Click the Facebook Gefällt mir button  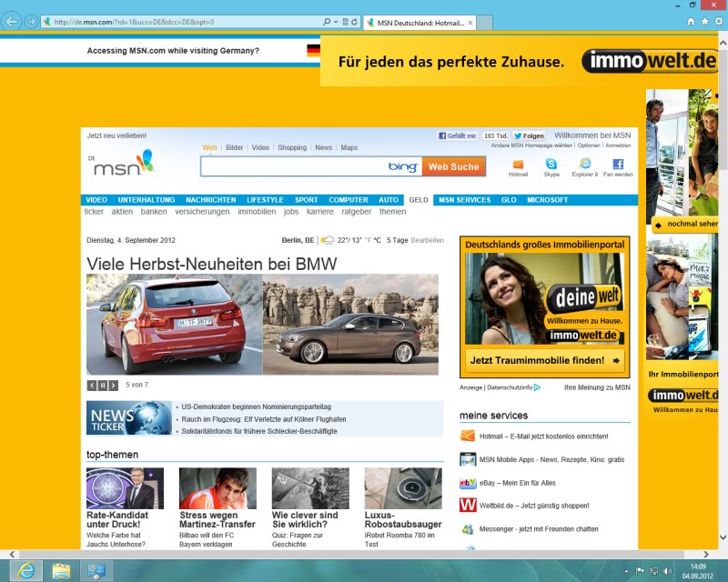458,135
